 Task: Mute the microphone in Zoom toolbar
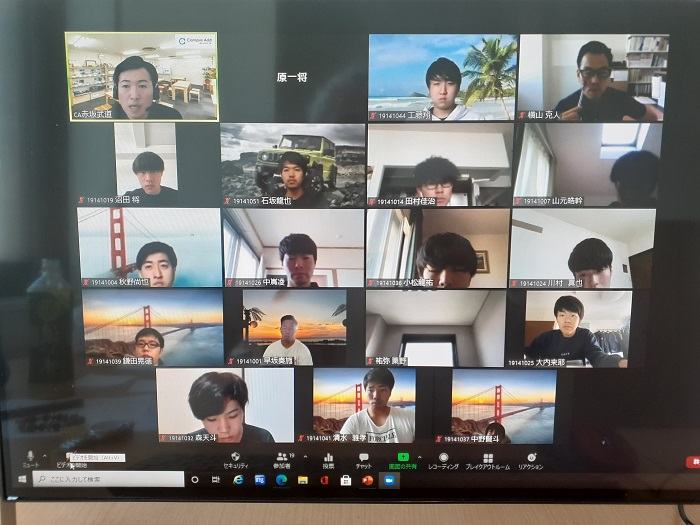30,459
